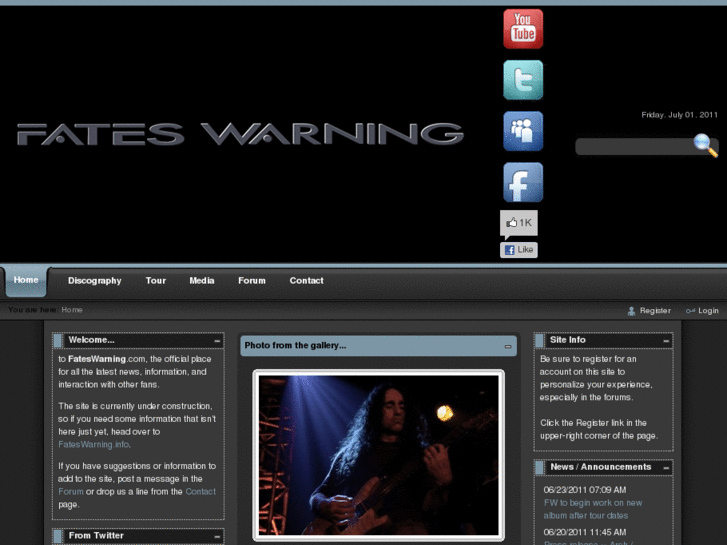This screenshot has height=545, width=727.
Task: Open the Facebook page icon
Action: (x=523, y=182)
